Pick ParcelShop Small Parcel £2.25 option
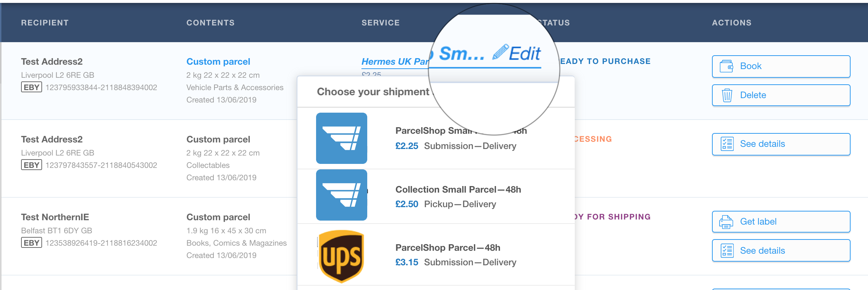Image resolution: width=868 pixels, height=290 pixels. tap(436, 138)
